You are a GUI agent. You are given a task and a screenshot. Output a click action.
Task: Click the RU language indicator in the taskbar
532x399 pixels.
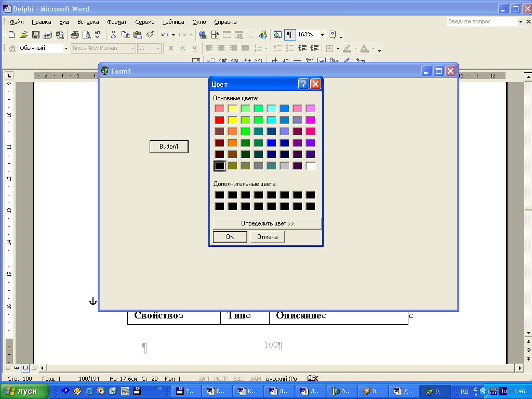(464, 392)
